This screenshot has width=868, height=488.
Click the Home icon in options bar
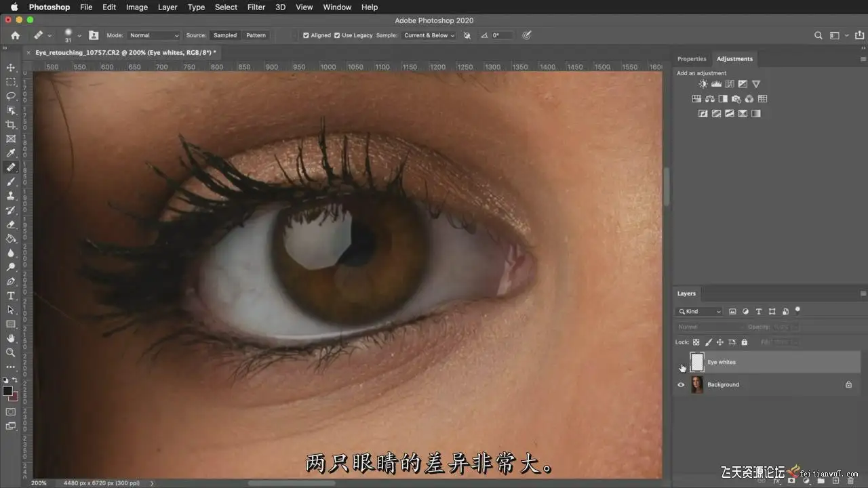coord(16,35)
